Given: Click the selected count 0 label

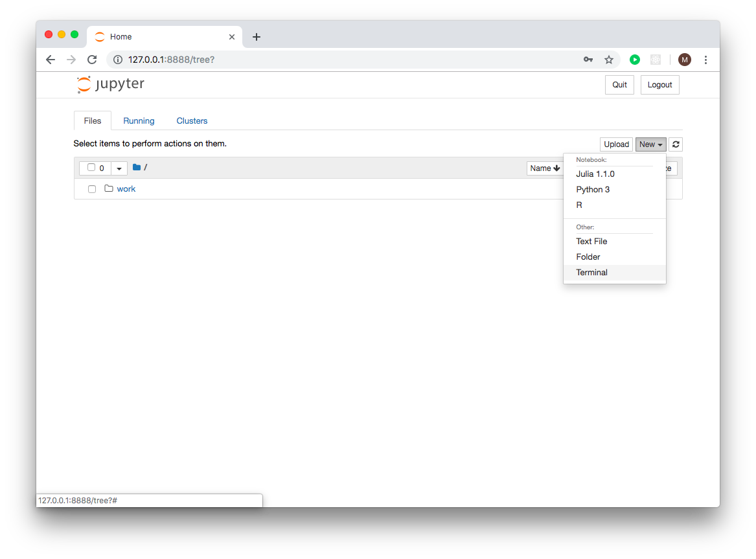Looking at the screenshot, I should 102,168.
